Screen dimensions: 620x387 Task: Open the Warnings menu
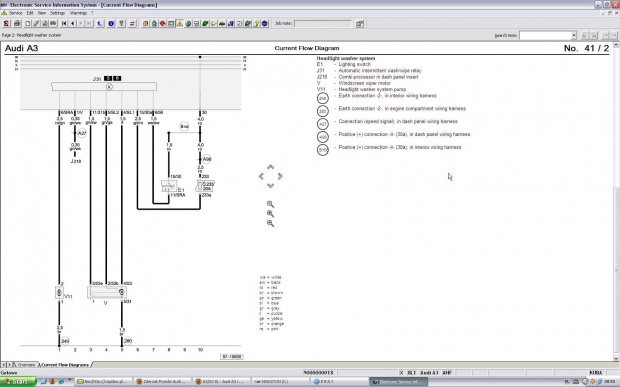(78, 13)
